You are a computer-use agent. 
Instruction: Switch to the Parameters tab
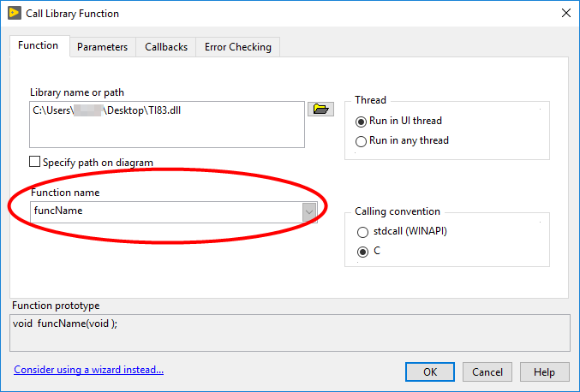103,47
